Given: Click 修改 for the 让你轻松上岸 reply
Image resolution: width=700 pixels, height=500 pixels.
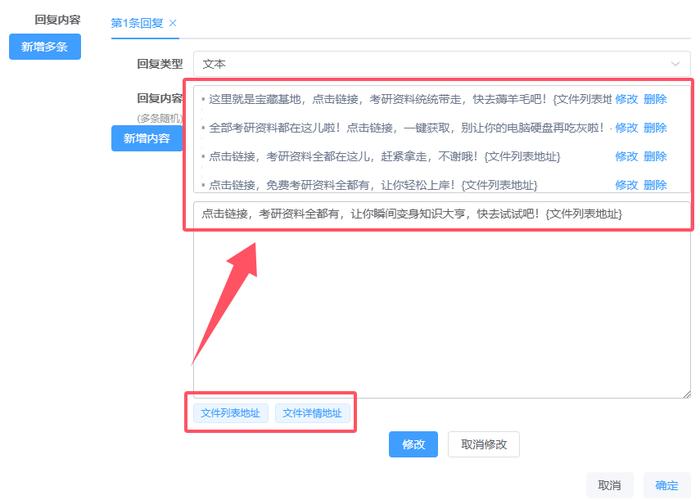Looking at the screenshot, I should [626, 185].
